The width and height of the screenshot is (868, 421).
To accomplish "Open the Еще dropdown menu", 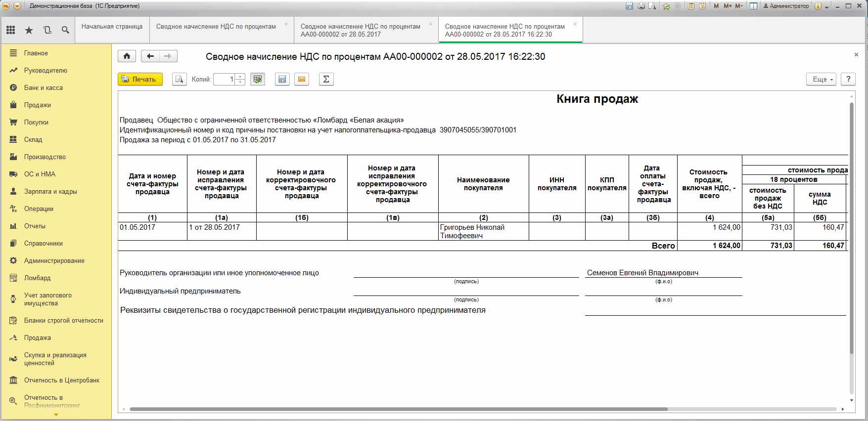I will 821,79.
